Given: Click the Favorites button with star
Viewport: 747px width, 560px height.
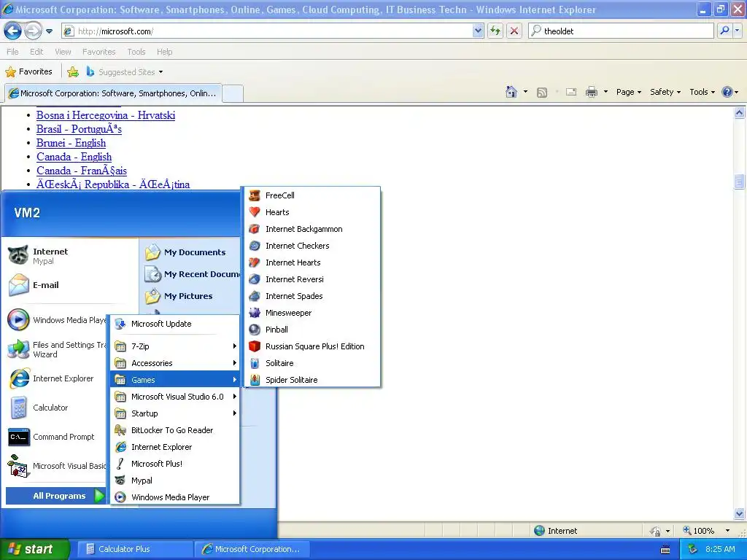Looking at the screenshot, I should [28, 72].
